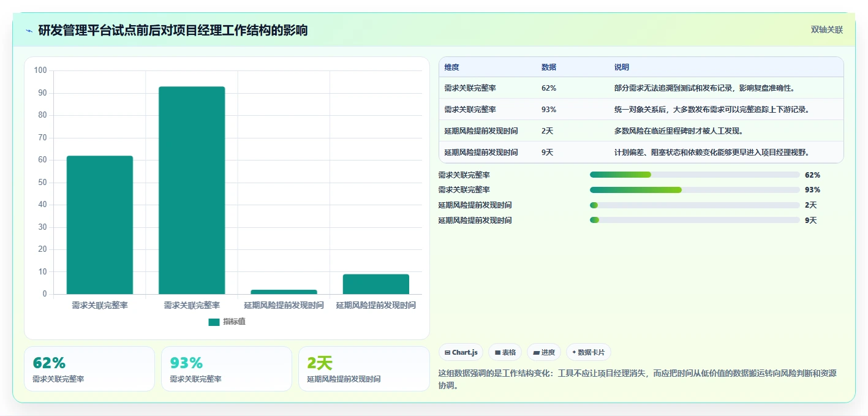Click the 数据卡片 chip
The width and height of the screenshot is (868, 416).
pyautogui.click(x=588, y=352)
